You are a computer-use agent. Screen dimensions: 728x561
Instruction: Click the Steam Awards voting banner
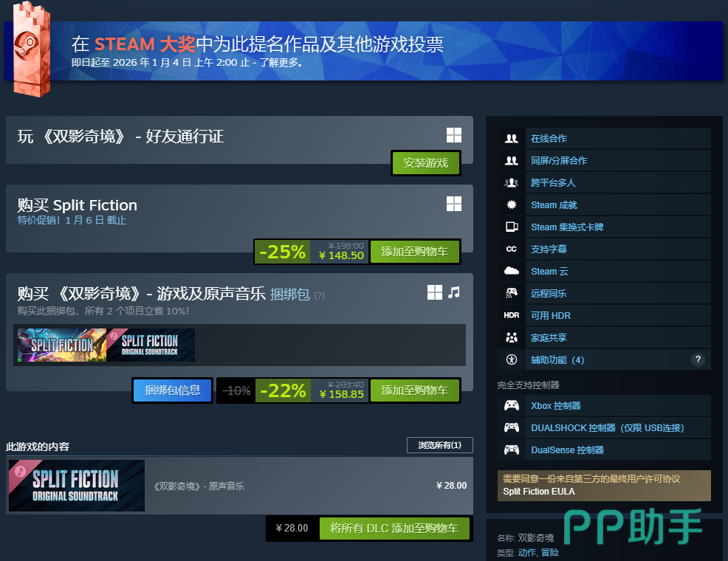pyautogui.click(x=363, y=51)
